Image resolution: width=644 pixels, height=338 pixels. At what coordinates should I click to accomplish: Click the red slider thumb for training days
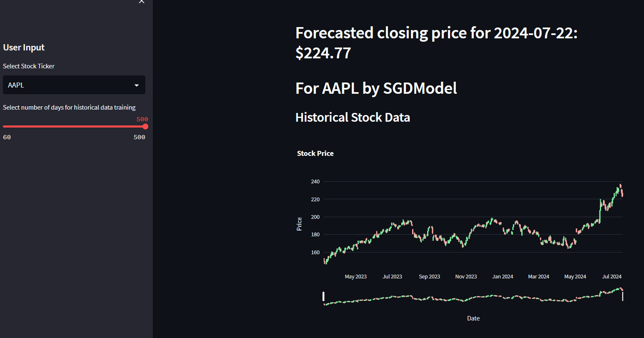pos(145,127)
